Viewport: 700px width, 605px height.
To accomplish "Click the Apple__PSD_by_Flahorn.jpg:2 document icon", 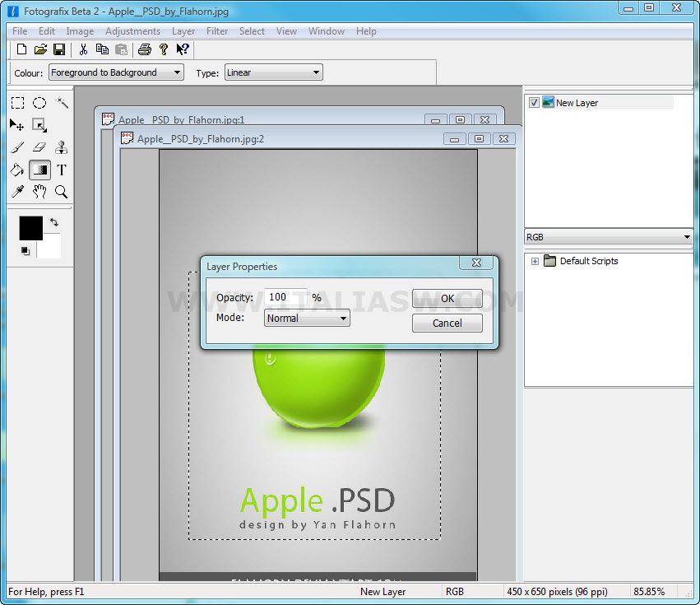I will pyautogui.click(x=127, y=138).
